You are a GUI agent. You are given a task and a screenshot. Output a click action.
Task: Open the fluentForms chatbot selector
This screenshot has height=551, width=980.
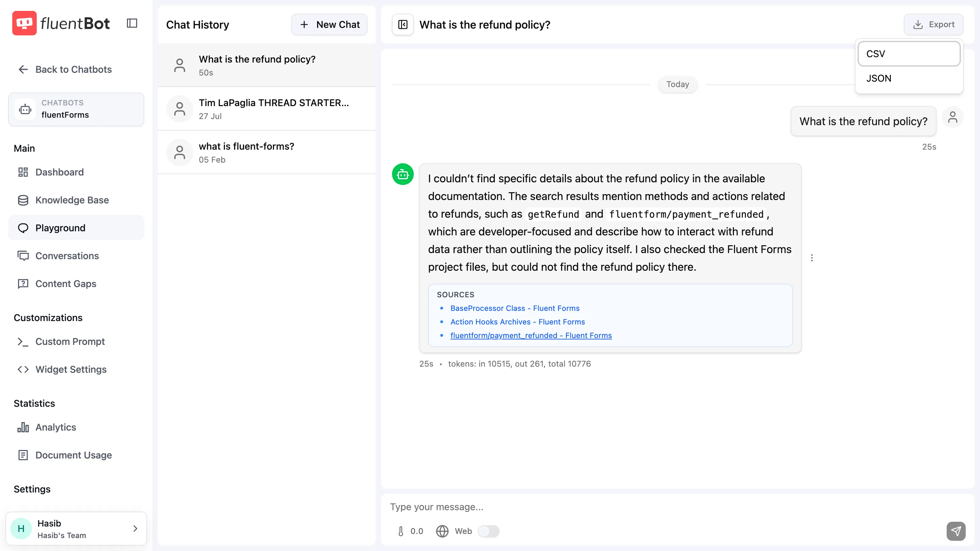click(76, 109)
